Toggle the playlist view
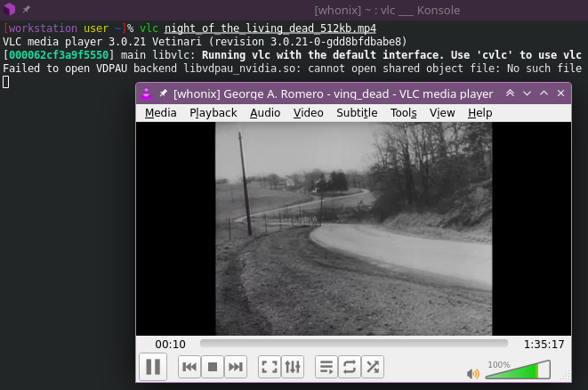 point(326,366)
